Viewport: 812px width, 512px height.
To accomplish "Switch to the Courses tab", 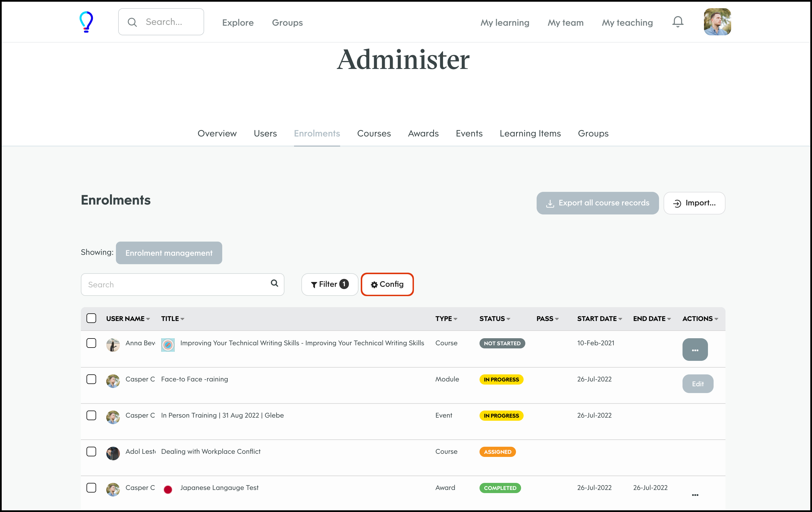I will click(x=374, y=133).
